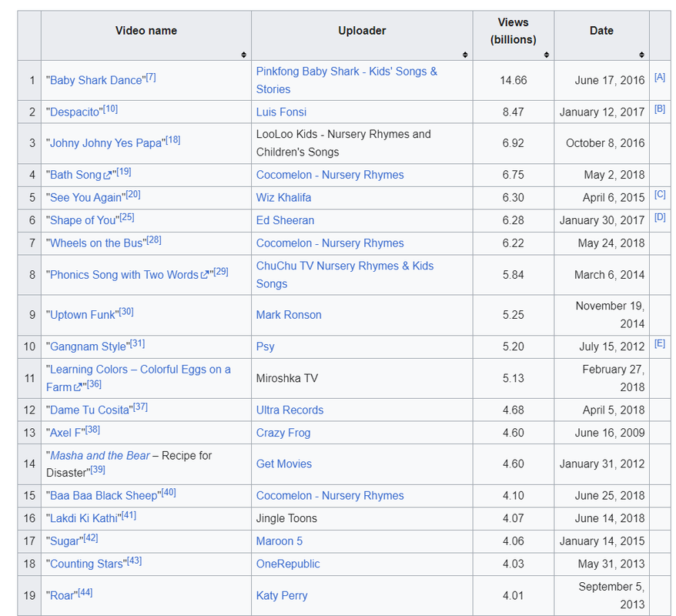The width and height of the screenshot is (676, 616).
Task: Open Cocomelon link in Baa Baa Black Sheep row
Action: (330, 496)
